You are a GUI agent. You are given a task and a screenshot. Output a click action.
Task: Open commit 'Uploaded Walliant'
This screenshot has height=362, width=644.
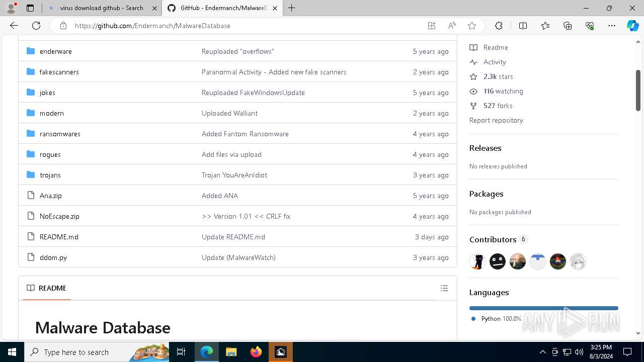point(229,113)
